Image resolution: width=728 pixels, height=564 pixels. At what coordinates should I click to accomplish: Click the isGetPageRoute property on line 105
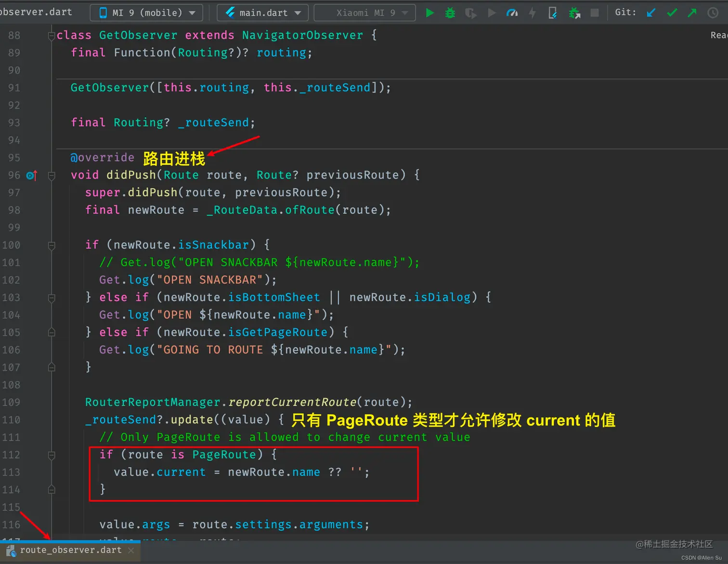pos(278,332)
